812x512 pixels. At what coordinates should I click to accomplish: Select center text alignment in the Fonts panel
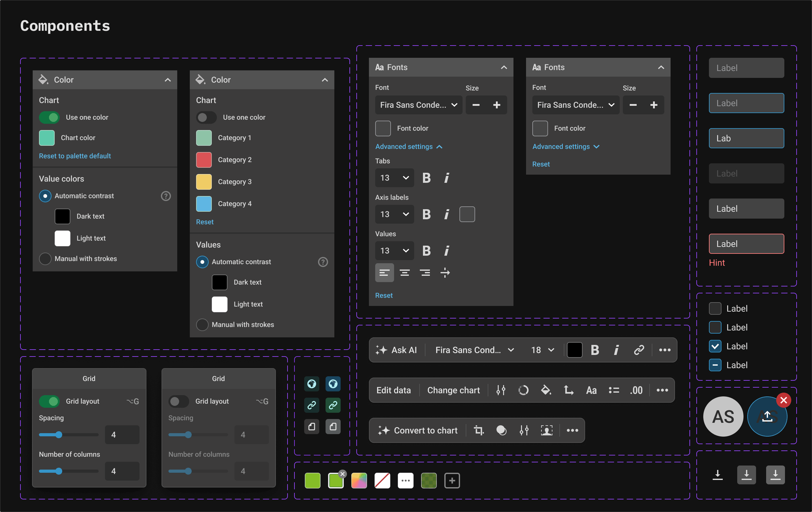point(405,273)
